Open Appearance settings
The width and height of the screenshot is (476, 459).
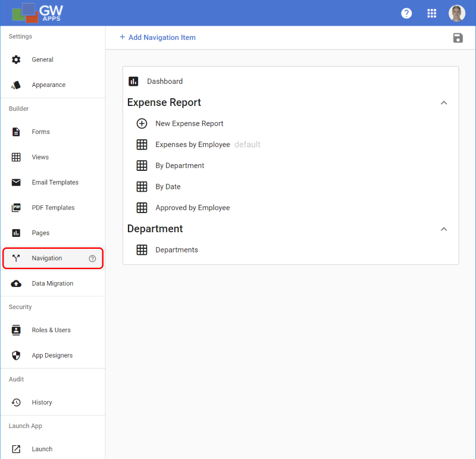[53, 85]
